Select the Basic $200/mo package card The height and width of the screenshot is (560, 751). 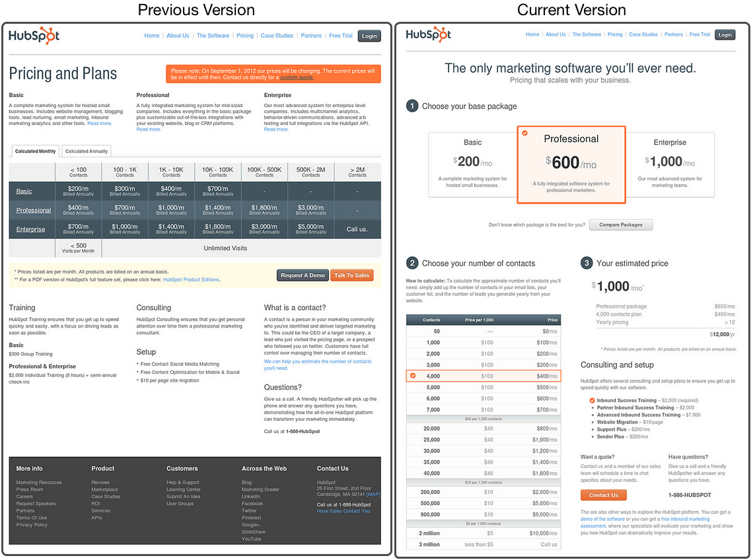pos(473,165)
